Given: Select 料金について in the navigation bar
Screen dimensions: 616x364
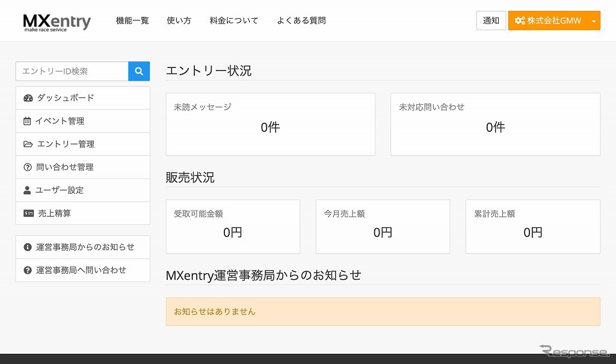Looking at the screenshot, I should pos(234,20).
